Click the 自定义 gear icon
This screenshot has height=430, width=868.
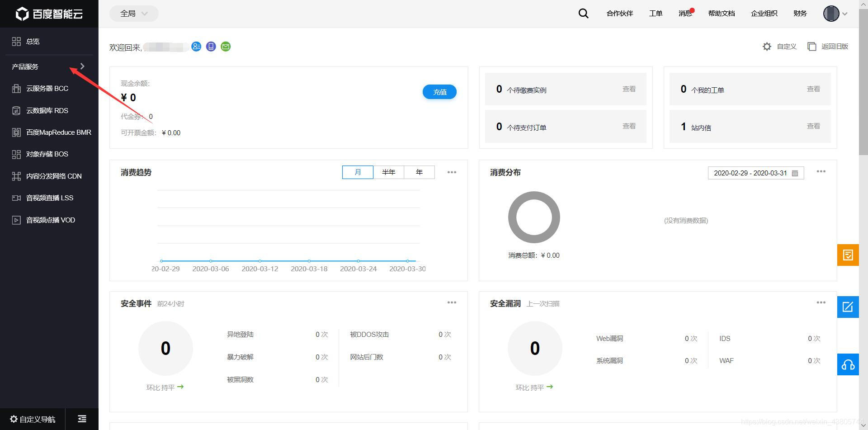pos(767,47)
